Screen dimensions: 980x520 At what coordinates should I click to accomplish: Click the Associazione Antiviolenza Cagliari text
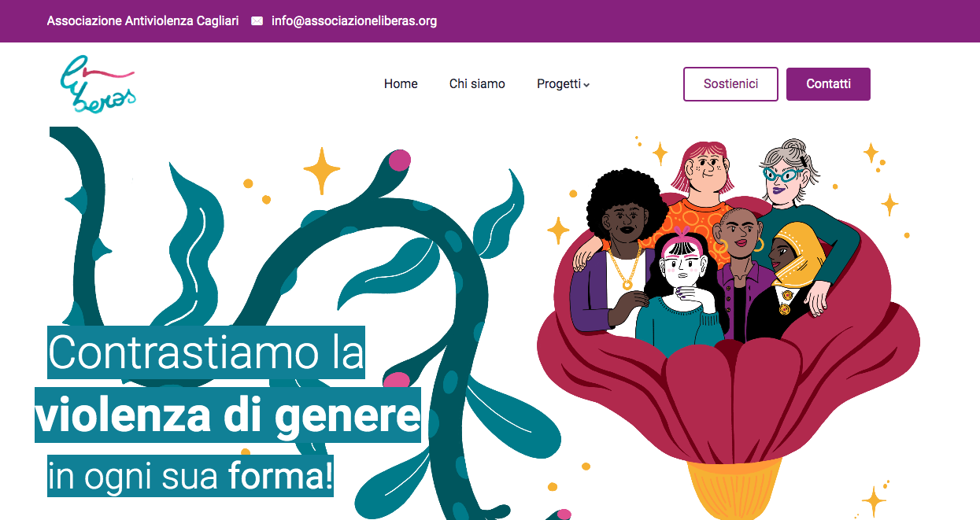click(x=142, y=21)
